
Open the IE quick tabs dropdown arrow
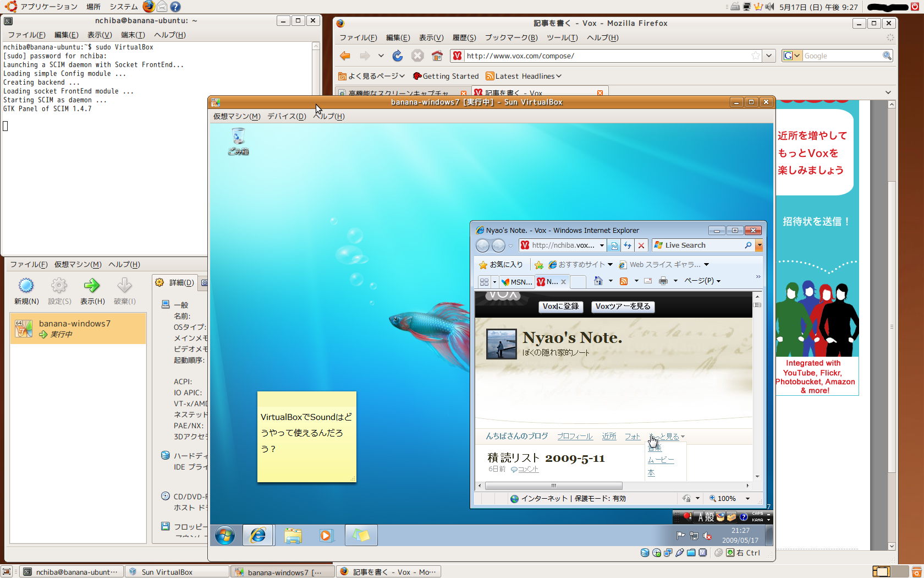(494, 282)
